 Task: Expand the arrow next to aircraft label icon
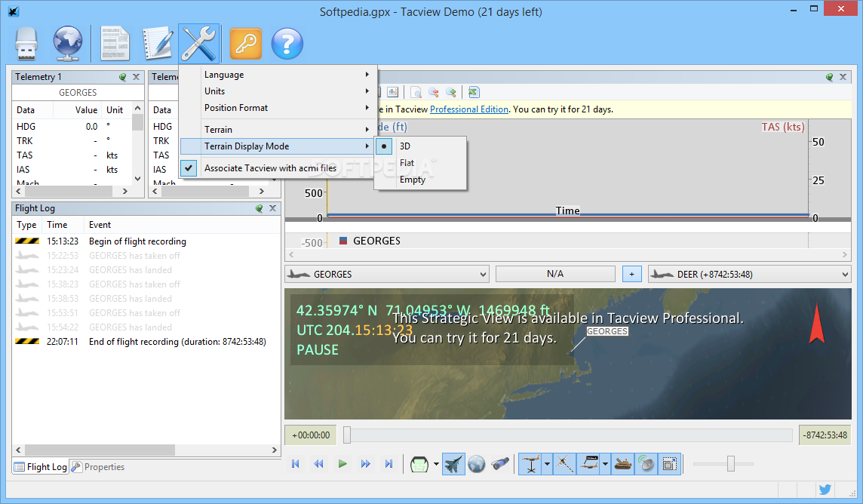pyautogui.click(x=606, y=464)
